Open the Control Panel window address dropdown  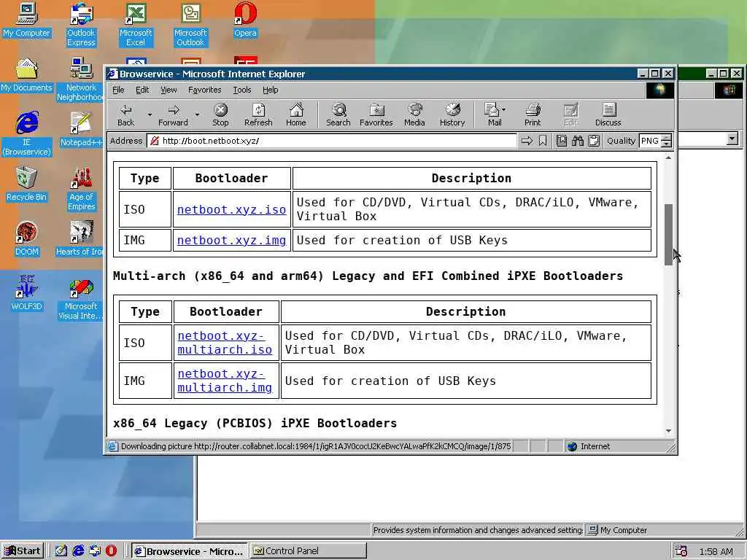(732, 139)
